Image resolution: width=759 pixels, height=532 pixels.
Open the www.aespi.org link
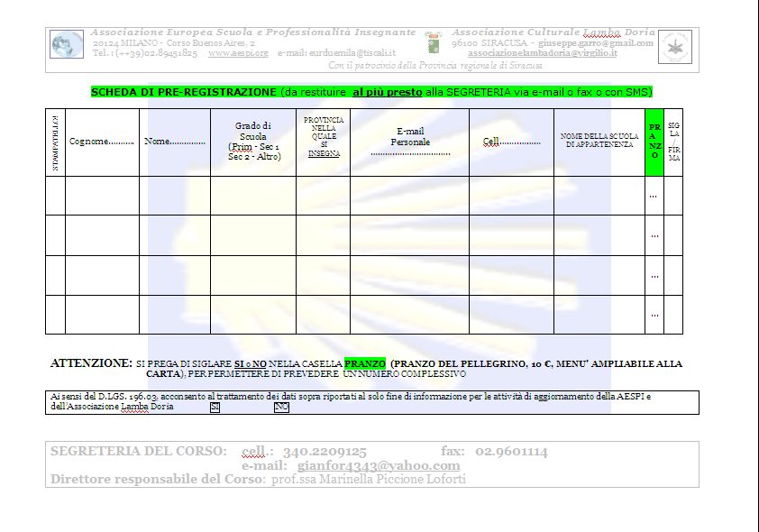point(238,53)
